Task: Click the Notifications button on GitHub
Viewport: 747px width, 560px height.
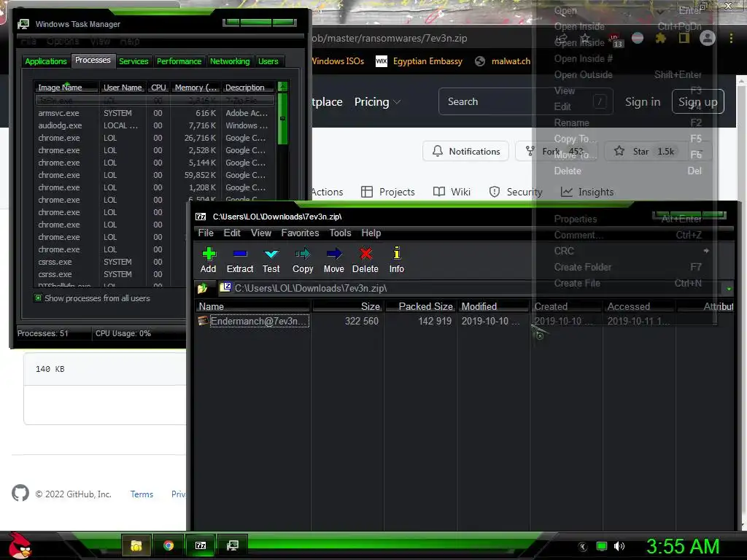Action: [466, 151]
